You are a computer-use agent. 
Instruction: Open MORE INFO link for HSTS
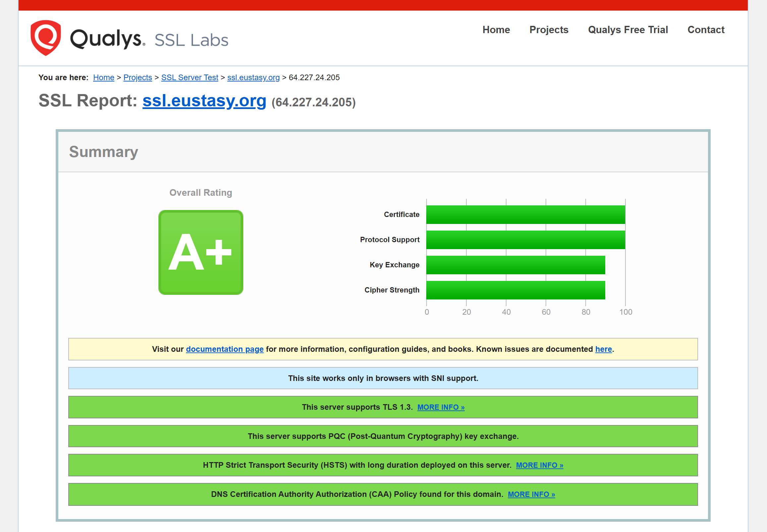(x=539, y=465)
